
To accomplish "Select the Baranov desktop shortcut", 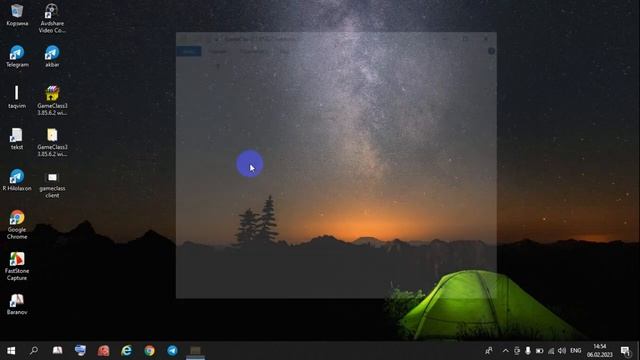I will click(x=17, y=304).
